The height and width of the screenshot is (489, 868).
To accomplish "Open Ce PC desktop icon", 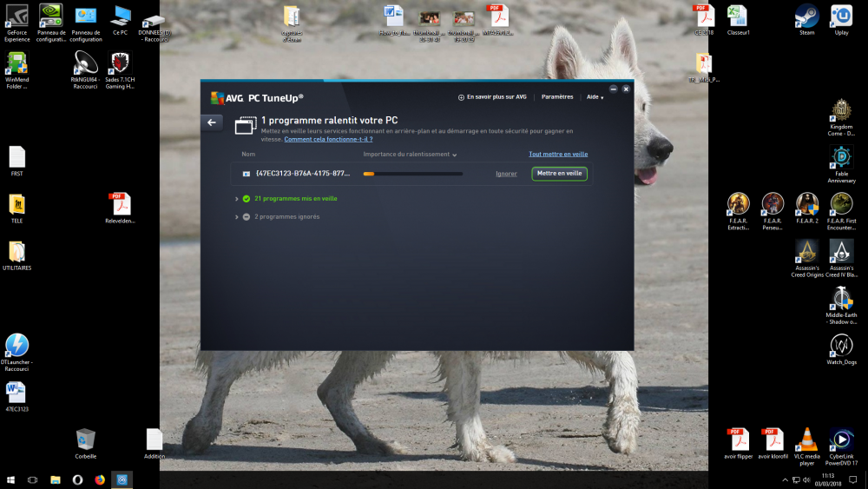I will pyautogui.click(x=120, y=20).
